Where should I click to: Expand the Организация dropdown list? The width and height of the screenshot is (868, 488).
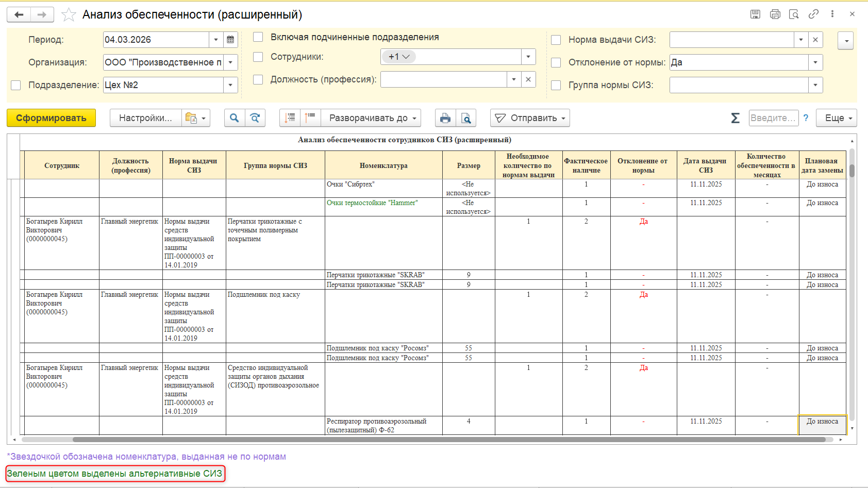230,62
